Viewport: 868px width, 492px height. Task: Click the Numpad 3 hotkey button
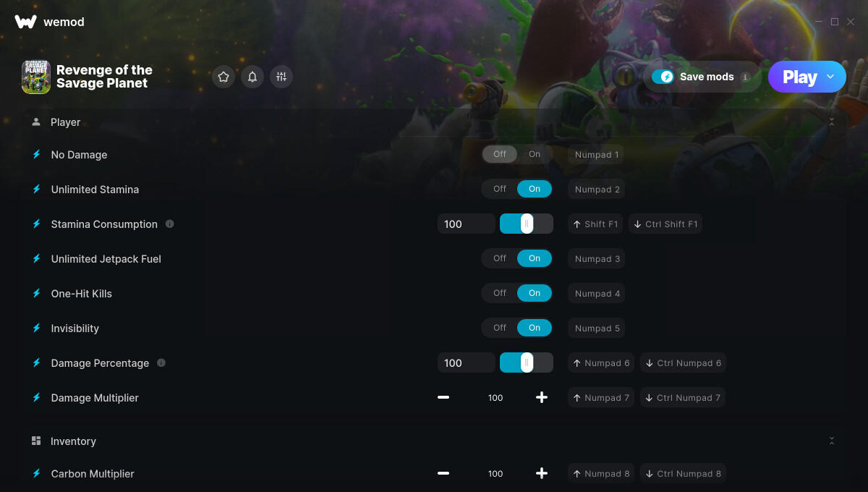tap(597, 259)
